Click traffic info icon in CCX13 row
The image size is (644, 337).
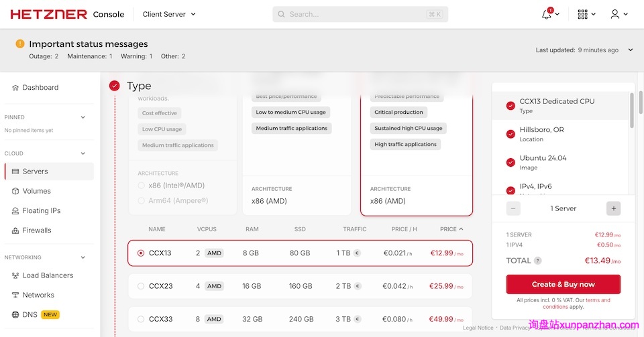click(x=357, y=253)
